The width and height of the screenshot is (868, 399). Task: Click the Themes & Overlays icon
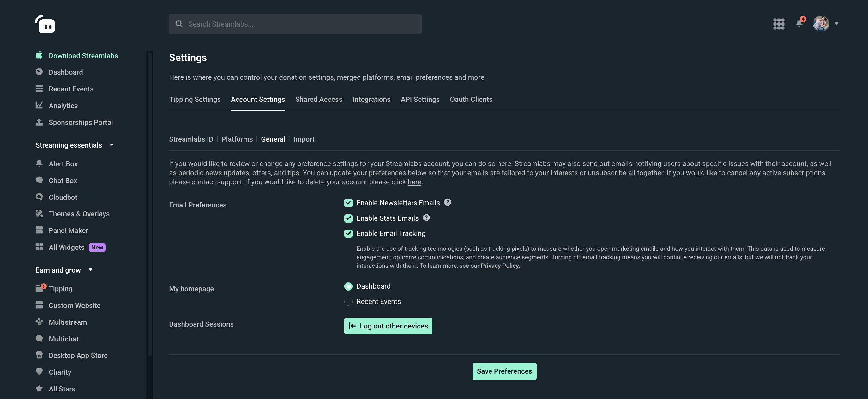pyautogui.click(x=39, y=213)
